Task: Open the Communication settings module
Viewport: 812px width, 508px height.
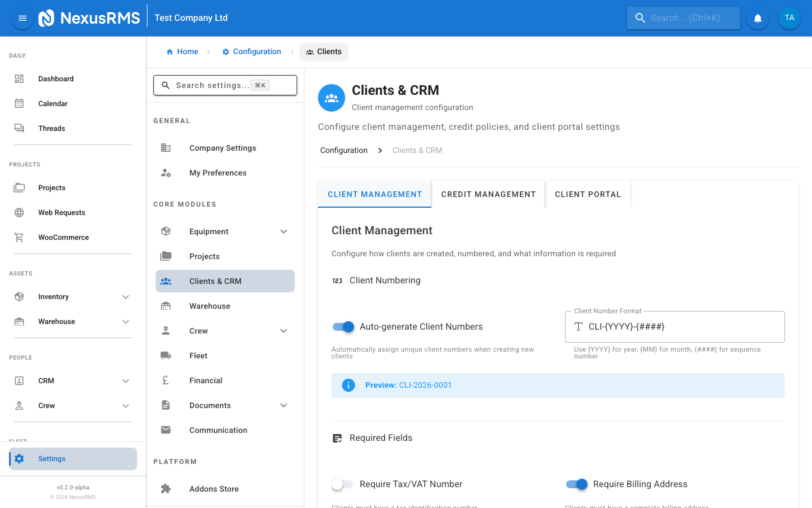Action: [x=218, y=430]
